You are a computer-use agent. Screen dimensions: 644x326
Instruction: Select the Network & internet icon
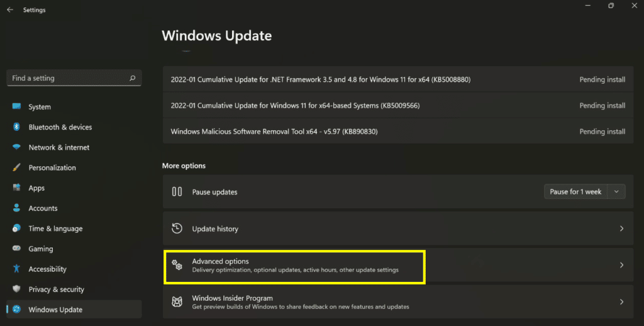(16, 147)
